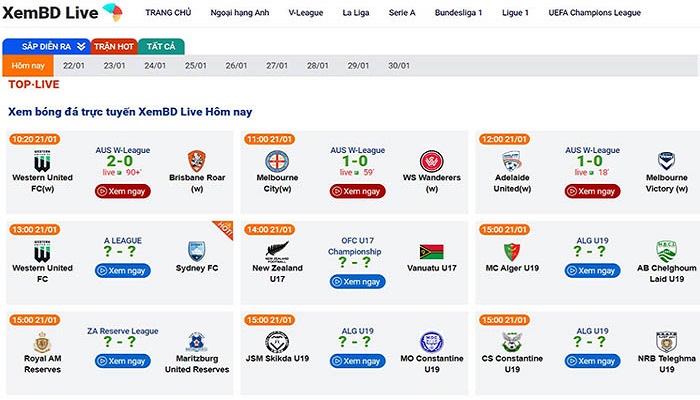Click Xem ngay for Adelaide United(w) match
This screenshot has width=700, height=400.
(592, 191)
